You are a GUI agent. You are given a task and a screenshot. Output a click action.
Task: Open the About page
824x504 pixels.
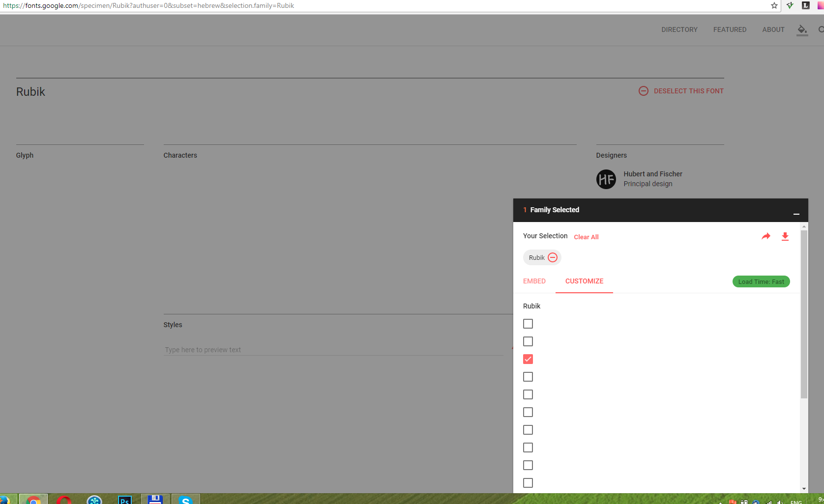[x=773, y=29]
